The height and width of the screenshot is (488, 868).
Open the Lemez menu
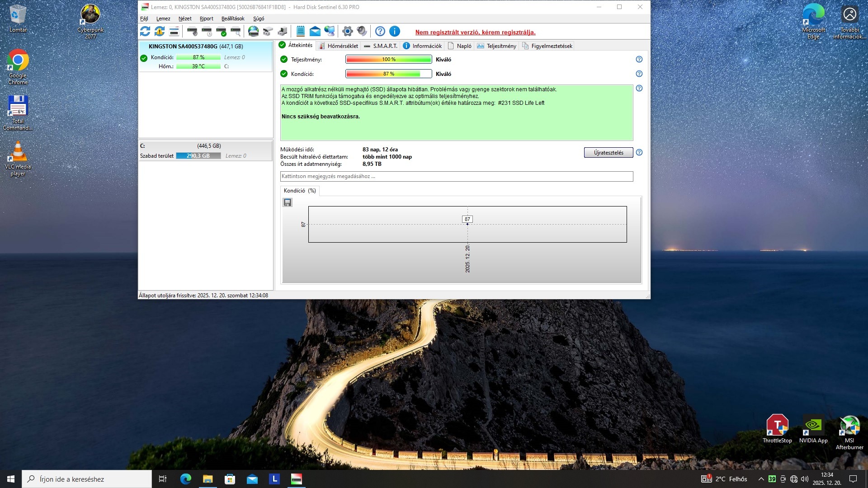coord(163,19)
